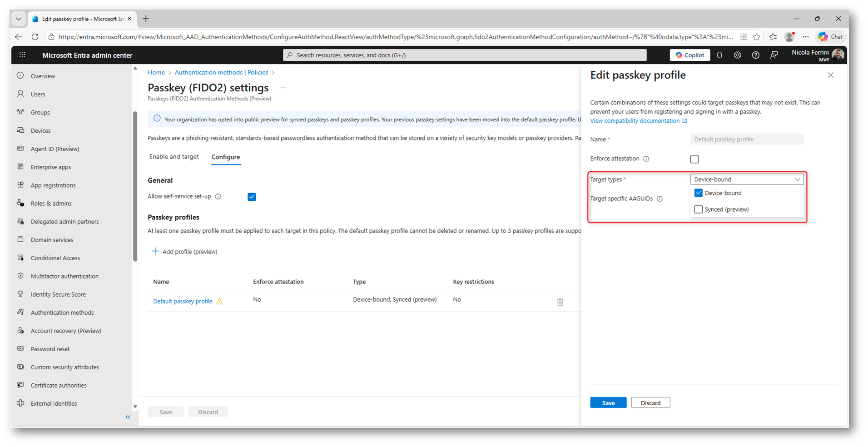Click the notifications bell icon
Viewport: 868px width, 447px height.
coord(719,55)
